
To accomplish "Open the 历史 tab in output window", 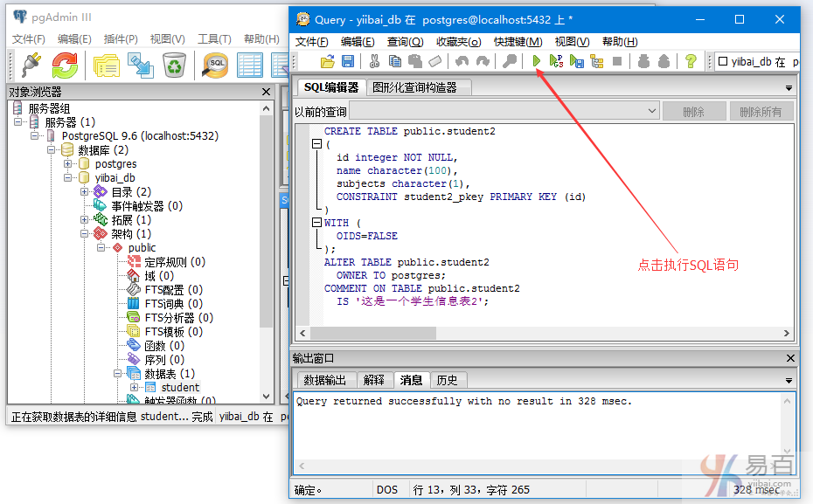I will pyautogui.click(x=448, y=380).
